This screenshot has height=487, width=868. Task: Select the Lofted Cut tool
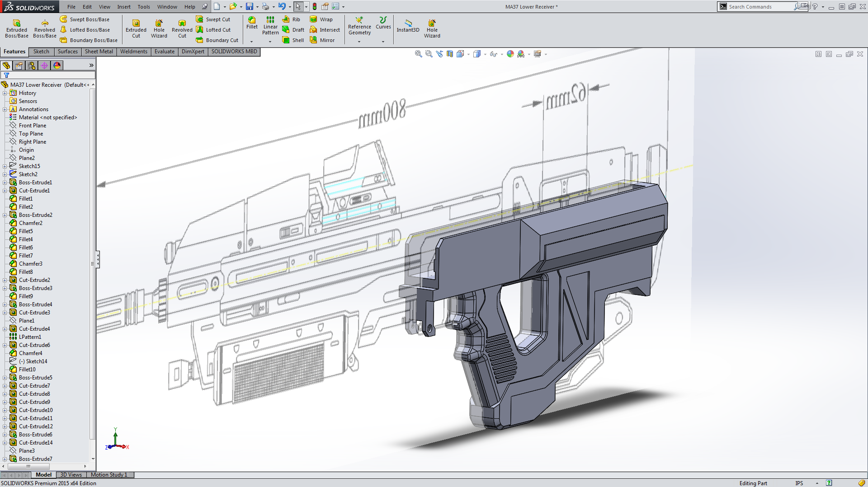[213, 30]
